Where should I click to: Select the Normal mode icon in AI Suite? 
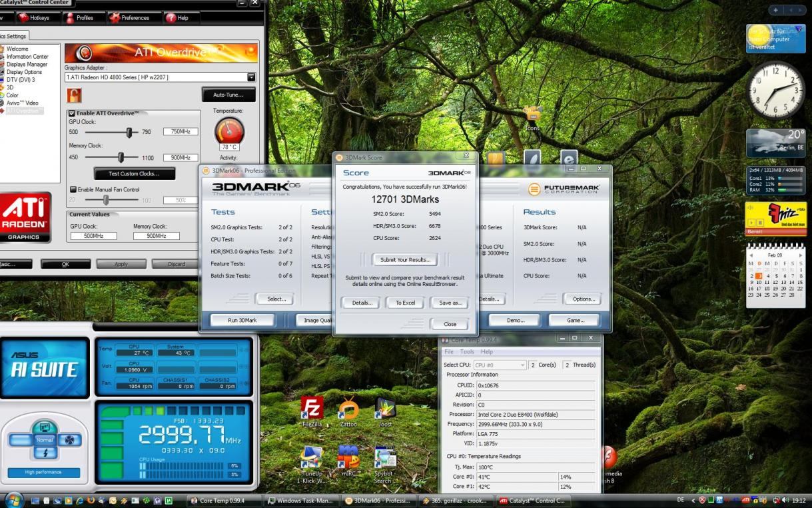pos(45,440)
